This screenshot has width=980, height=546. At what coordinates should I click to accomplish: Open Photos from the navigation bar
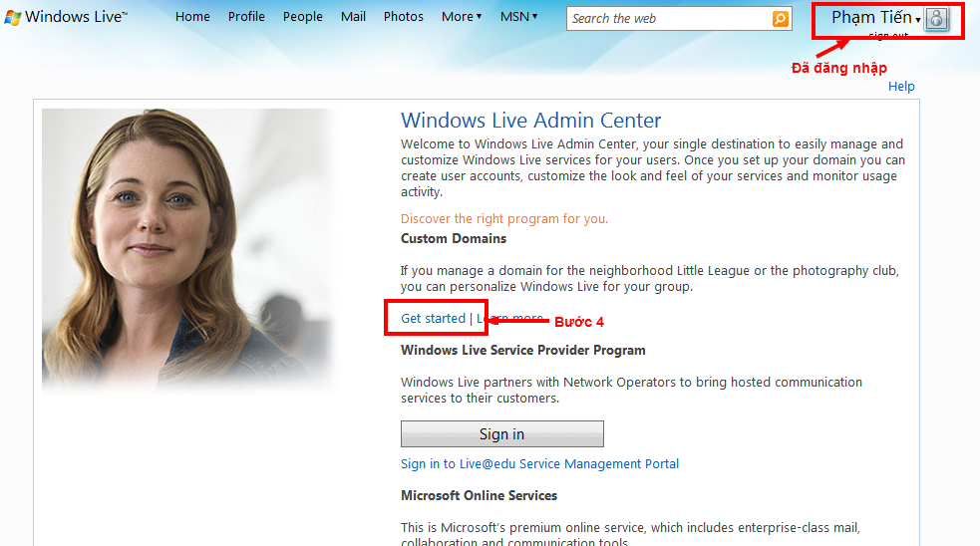pos(403,17)
